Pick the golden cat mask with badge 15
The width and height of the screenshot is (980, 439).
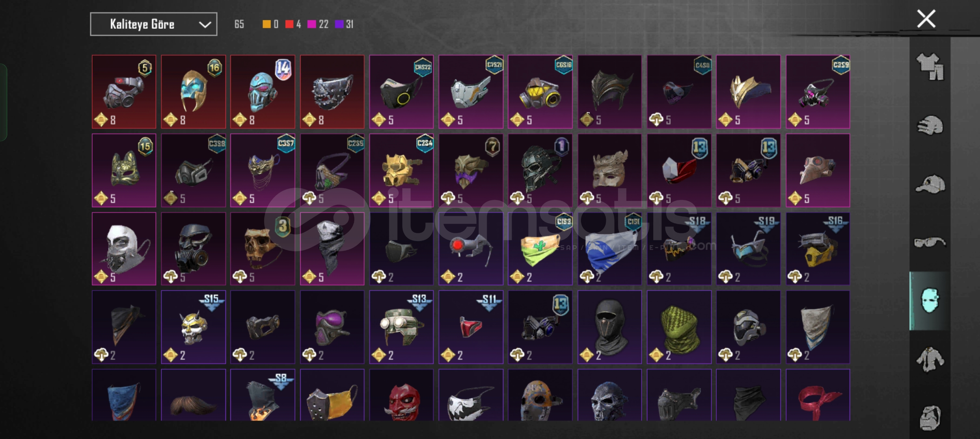(x=124, y=170)
